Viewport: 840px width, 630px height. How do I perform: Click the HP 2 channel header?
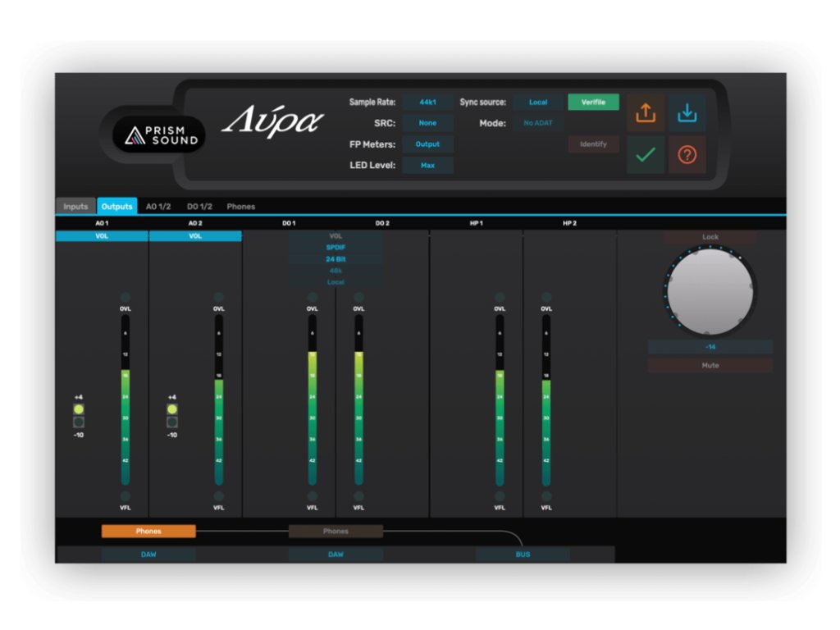[x=569, y=223]
